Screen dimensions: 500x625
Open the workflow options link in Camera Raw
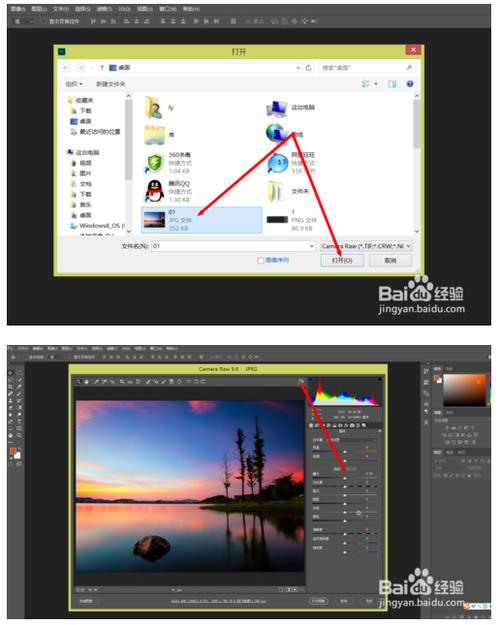click(219, 601)
